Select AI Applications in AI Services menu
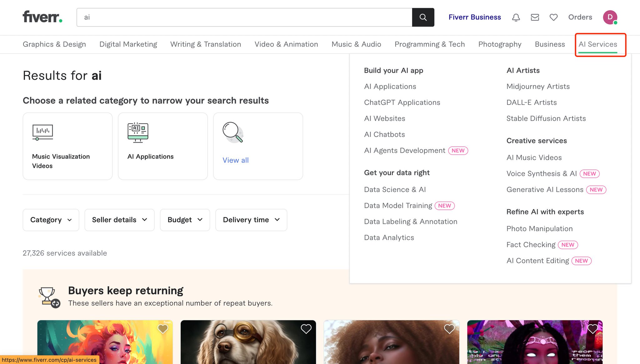640x364 pixels. coord(390,86)
